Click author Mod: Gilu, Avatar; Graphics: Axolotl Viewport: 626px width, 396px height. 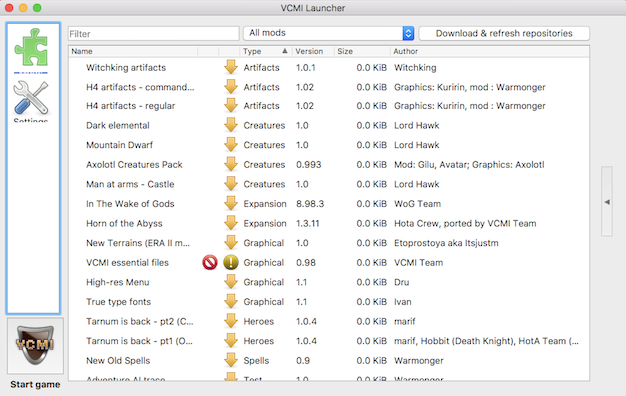(469, 164)
